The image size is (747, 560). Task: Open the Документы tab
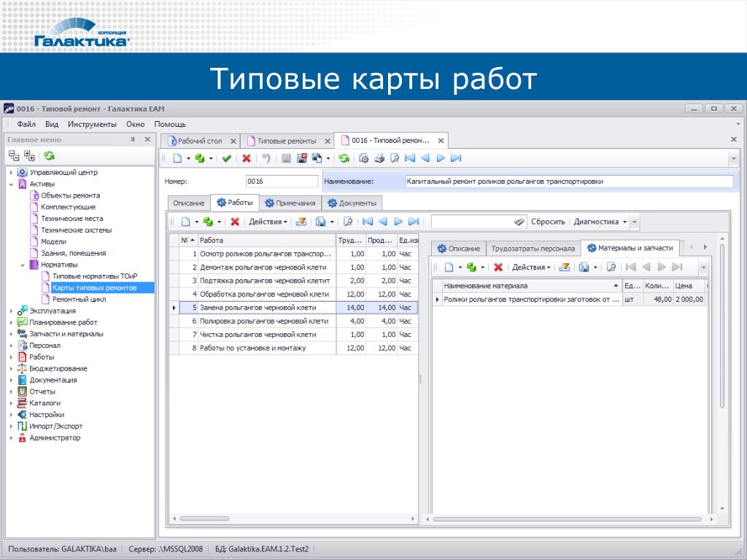tap(352, 203)
